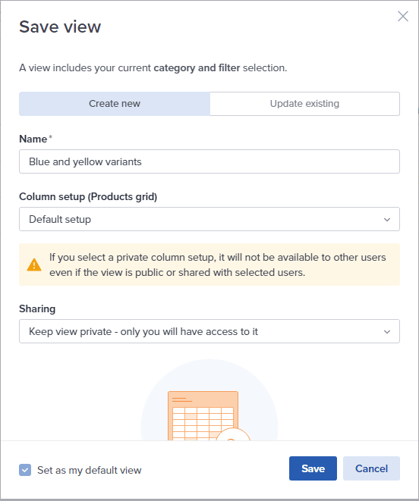The width and height of the screenshot is (419, 501).
Task: Click the Sharing section label
Action: [37, 309]
